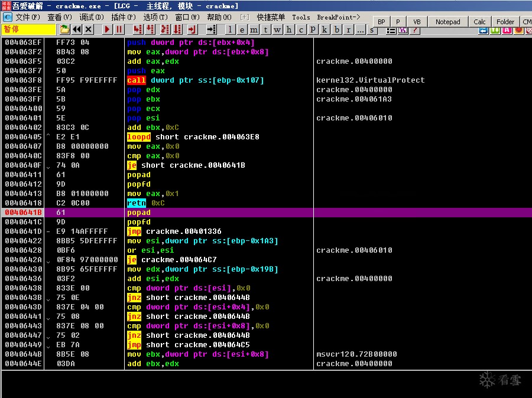The height and width of the screenshot is (398, 532).
Task: Click the P button beside BP
Action: click(x=398, y=22)
